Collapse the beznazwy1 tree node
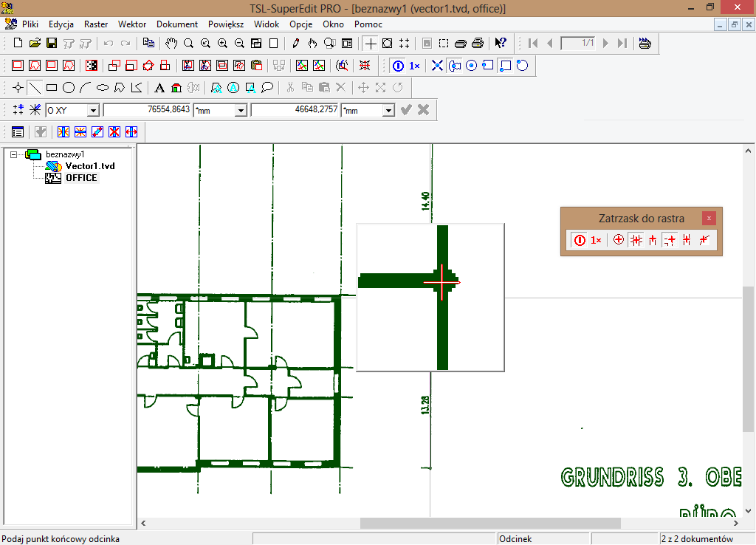This screenshot has width=756, height=545. 13,154
